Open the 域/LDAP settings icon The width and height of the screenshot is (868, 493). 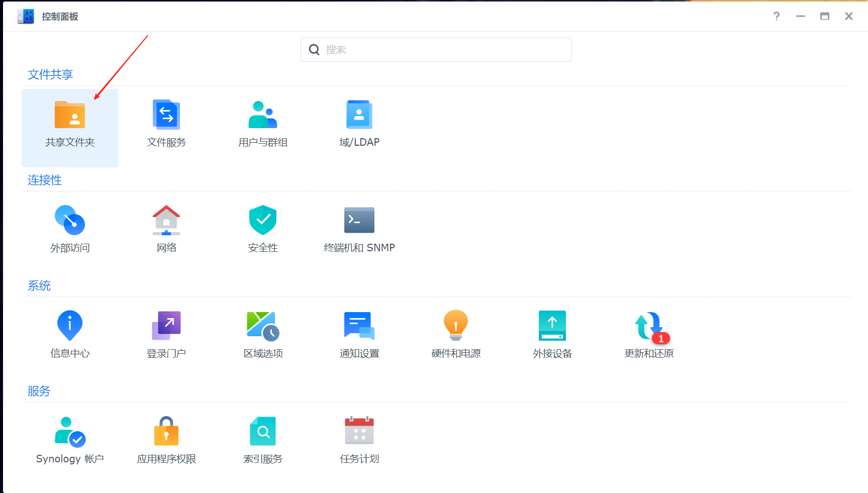359,115
